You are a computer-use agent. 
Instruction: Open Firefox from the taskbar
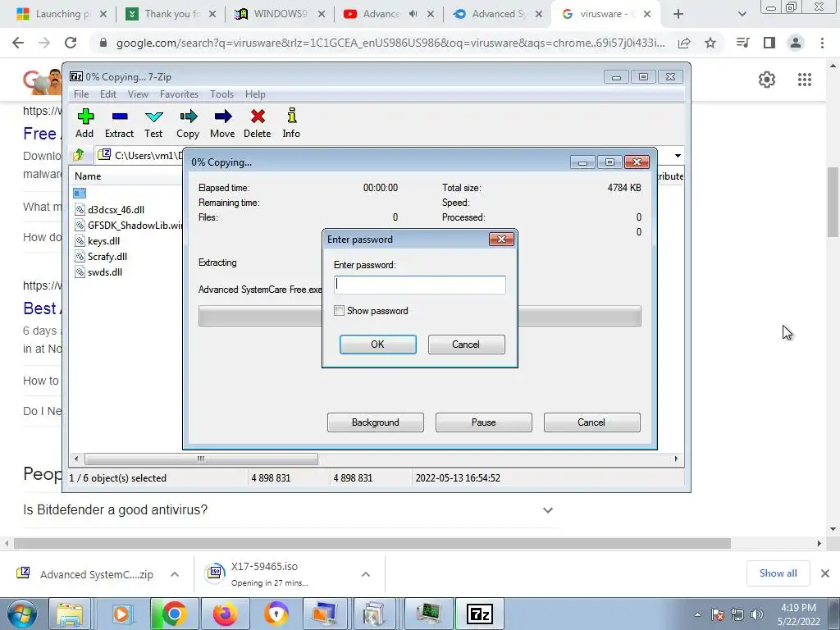225,614
